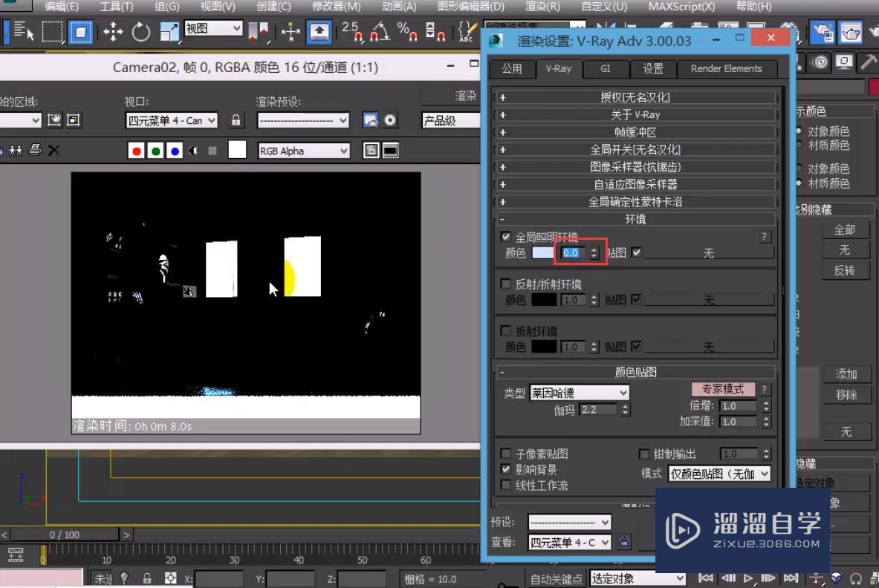The image size is (879, 588).
Task: Toggle the angle snap icon
Action: 380,31
